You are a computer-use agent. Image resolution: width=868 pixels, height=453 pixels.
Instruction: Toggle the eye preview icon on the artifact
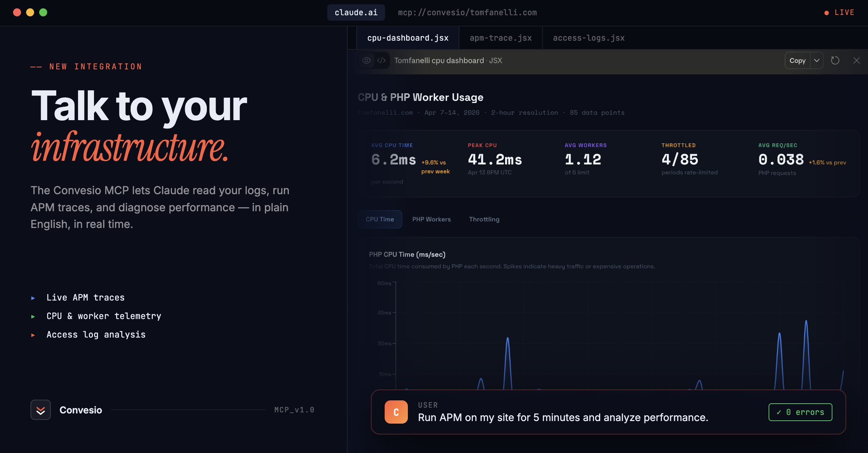(366, 60)
